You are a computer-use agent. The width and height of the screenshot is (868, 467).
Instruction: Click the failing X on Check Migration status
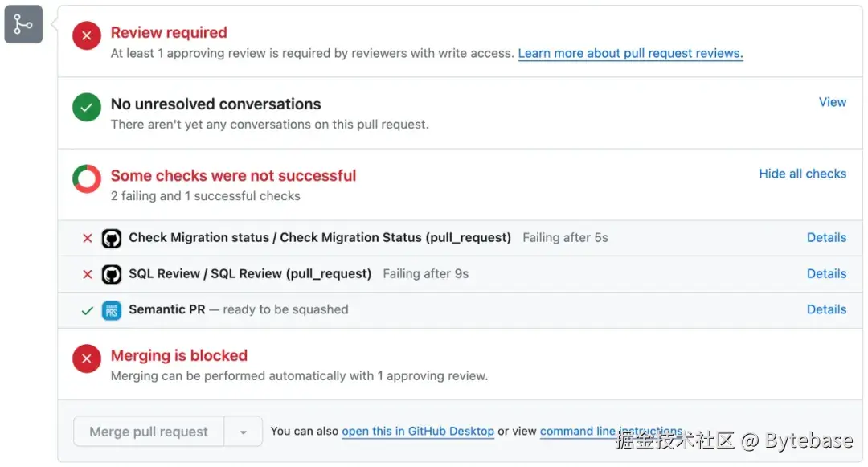(x=88, y=238)
